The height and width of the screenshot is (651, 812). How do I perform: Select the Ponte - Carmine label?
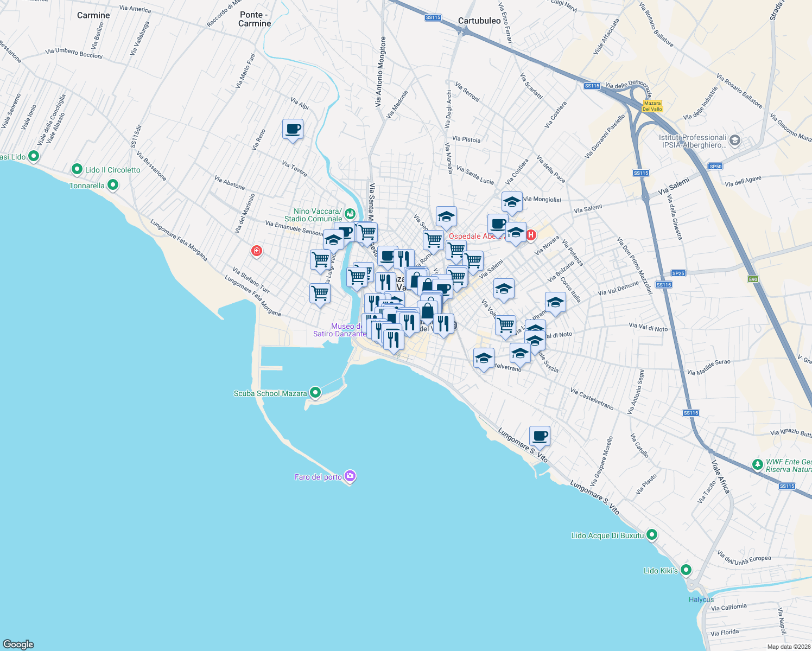(x=255, y=19)
